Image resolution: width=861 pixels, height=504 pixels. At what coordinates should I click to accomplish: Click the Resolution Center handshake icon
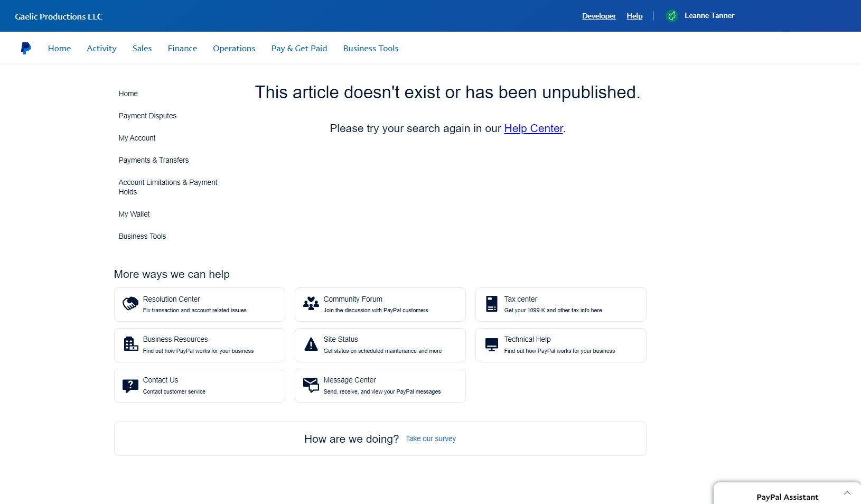tap(130, 304)
